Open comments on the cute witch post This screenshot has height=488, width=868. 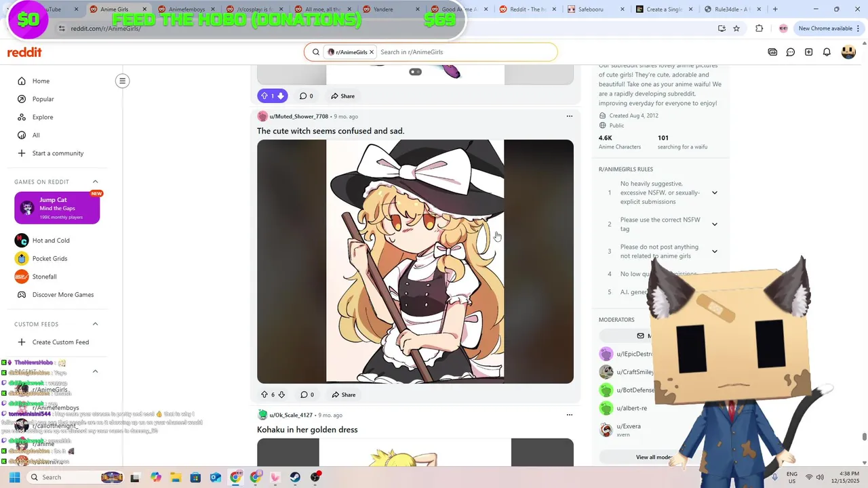[307, 394]
